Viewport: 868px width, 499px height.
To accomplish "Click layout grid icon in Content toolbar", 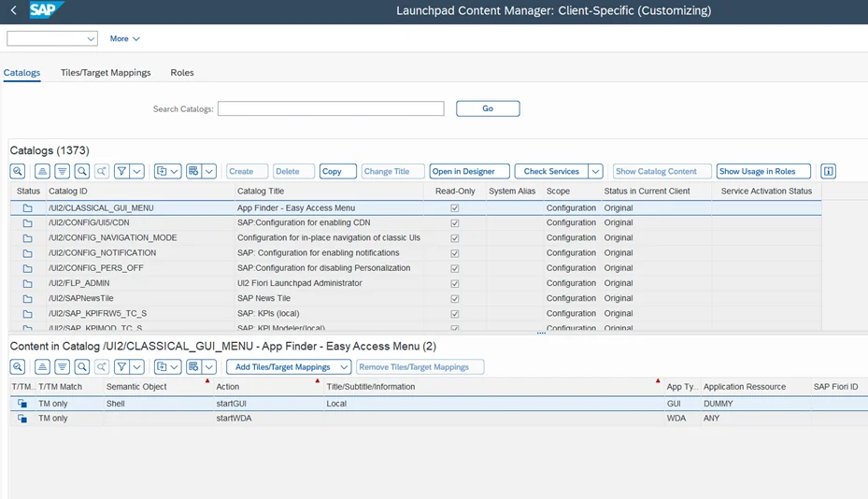I will coord(193,366).
